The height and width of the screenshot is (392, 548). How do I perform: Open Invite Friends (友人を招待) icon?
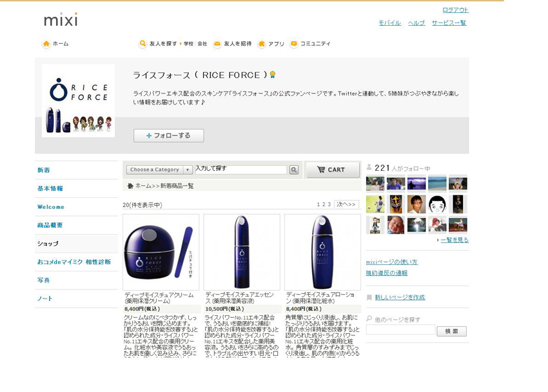[x=217, y=44]
